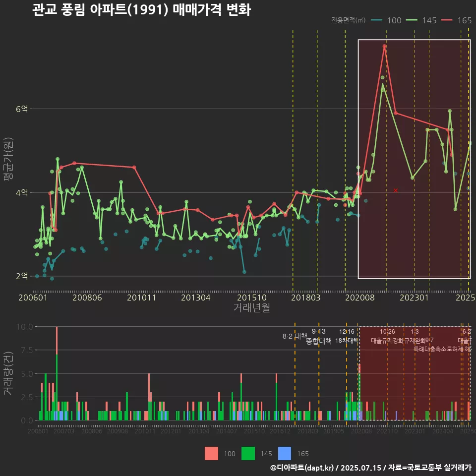Click '202301' on the price chart axis
This screenshot has height=476, width=476.
tap(414, 297)
